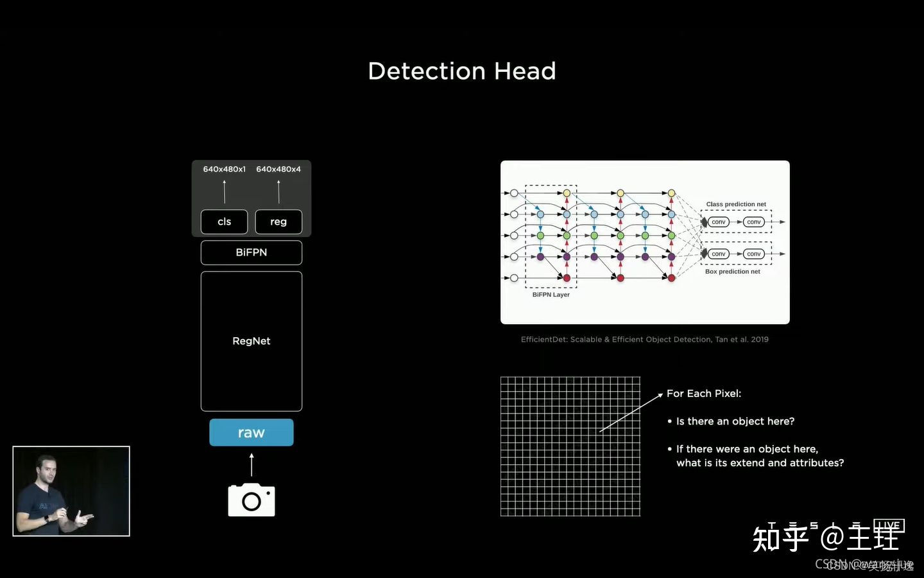Click the reg head box
Image resolution: width=924 pixels, height=578 pixels.
[278, 222]
